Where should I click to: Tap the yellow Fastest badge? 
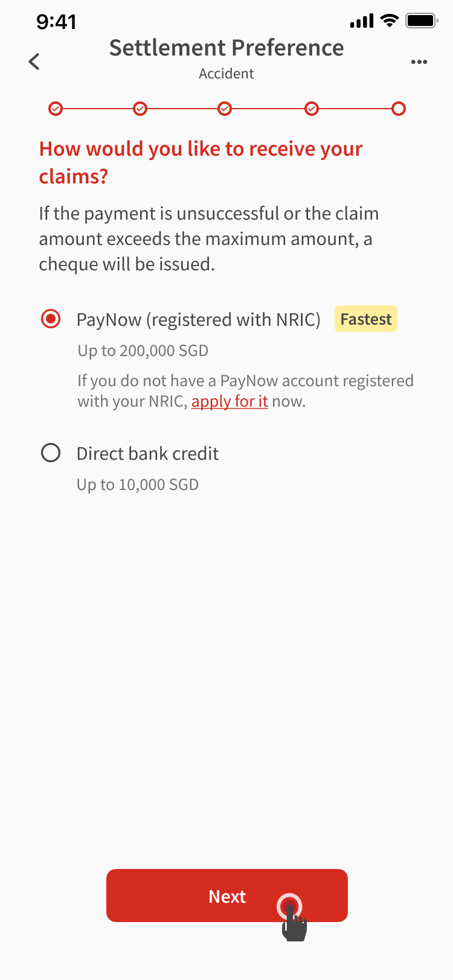pyautogui.click(x=366, y=319)
